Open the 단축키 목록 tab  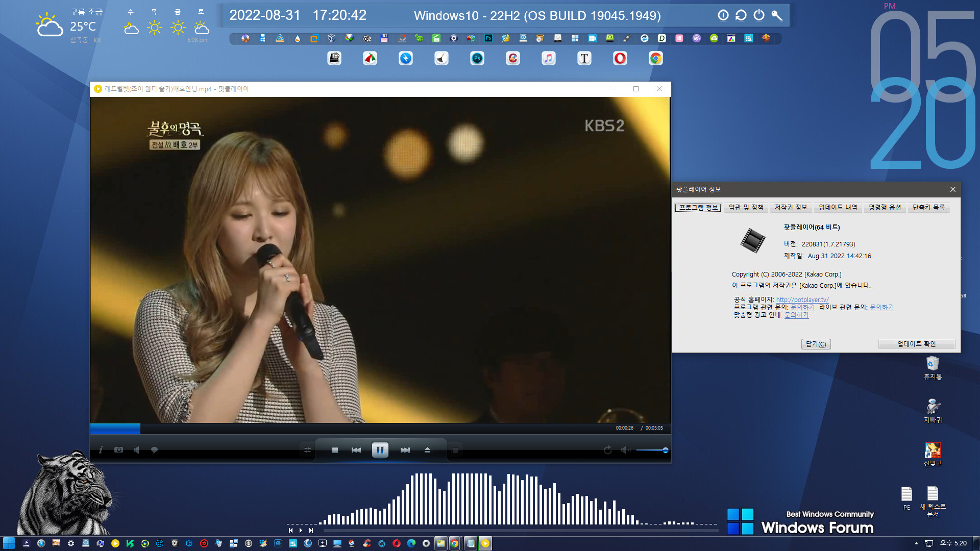(x=928, y=207)
